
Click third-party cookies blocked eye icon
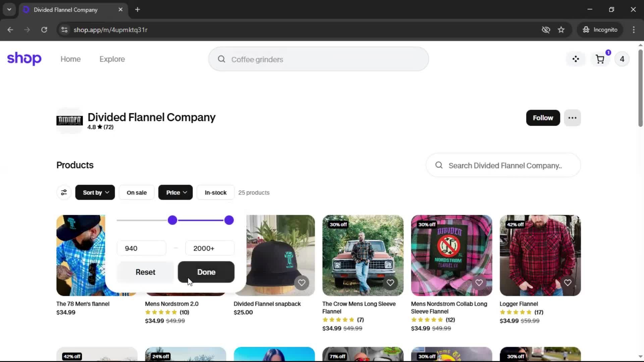click(x=546, y=30)
